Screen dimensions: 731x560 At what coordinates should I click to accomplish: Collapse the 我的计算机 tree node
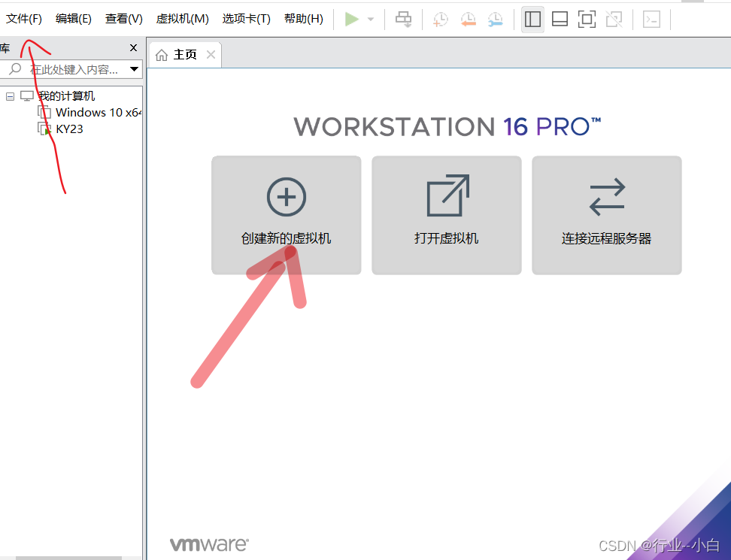tap(10, 96)
